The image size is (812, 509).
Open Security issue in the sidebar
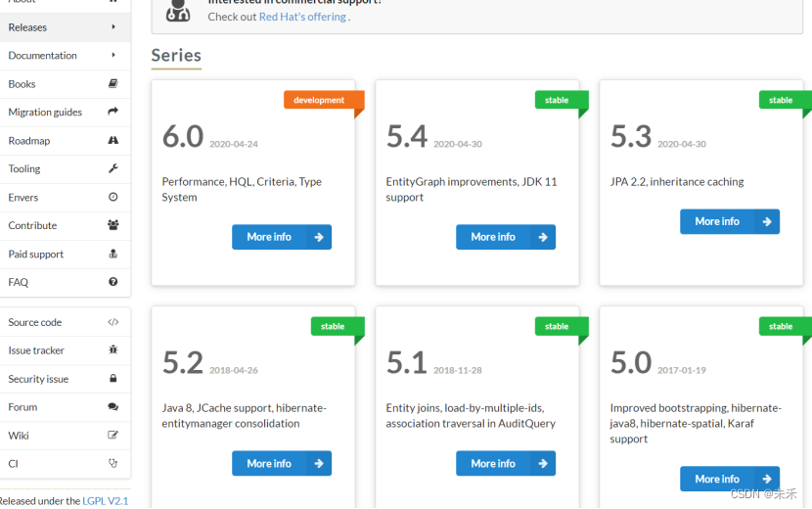(x=66, y=379)
